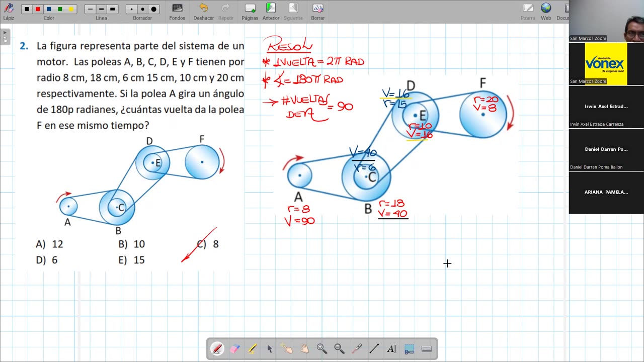This screenshot has width=644, height=362.
Task: Choose the red pen color
Action: click(x=38, y=9)
